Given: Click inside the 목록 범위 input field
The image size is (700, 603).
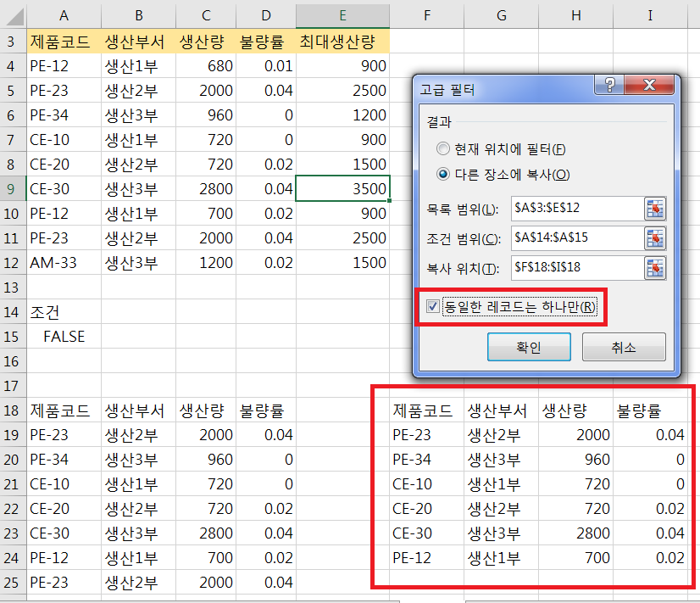Looking at the screenshot, I should tap(575, 208).
